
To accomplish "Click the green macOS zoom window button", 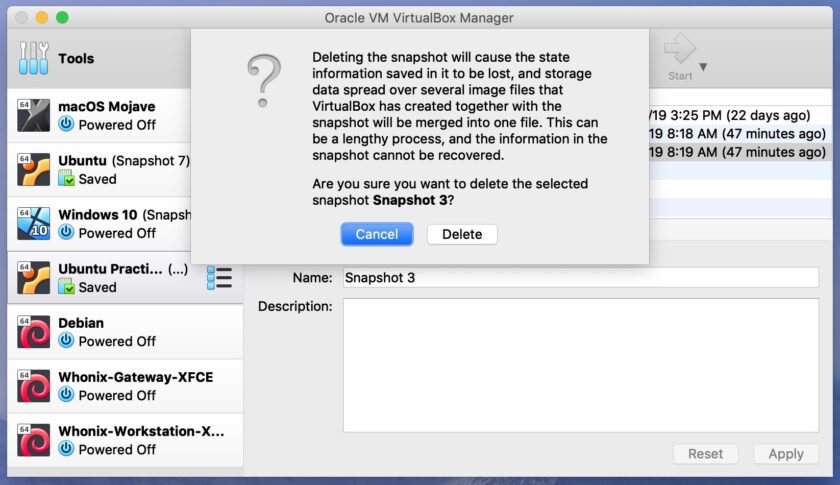I will (62, 18).
